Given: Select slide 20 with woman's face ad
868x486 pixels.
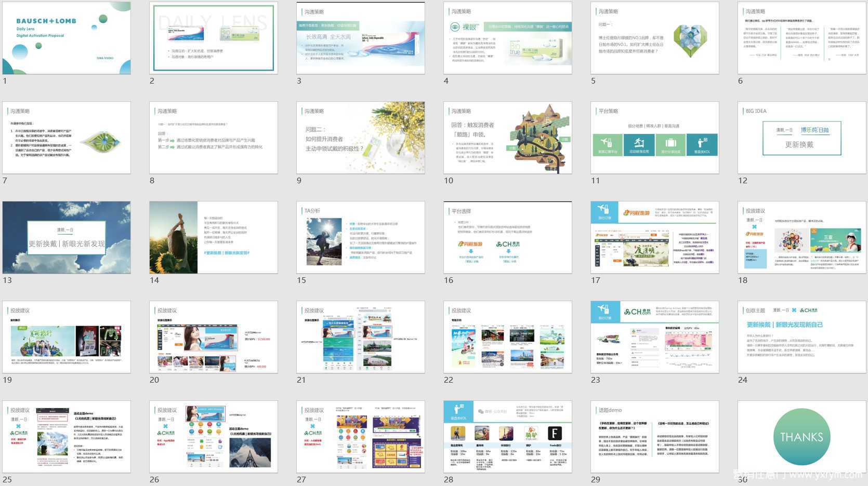Looking at the screenshot, I should [x=214, y=337].
